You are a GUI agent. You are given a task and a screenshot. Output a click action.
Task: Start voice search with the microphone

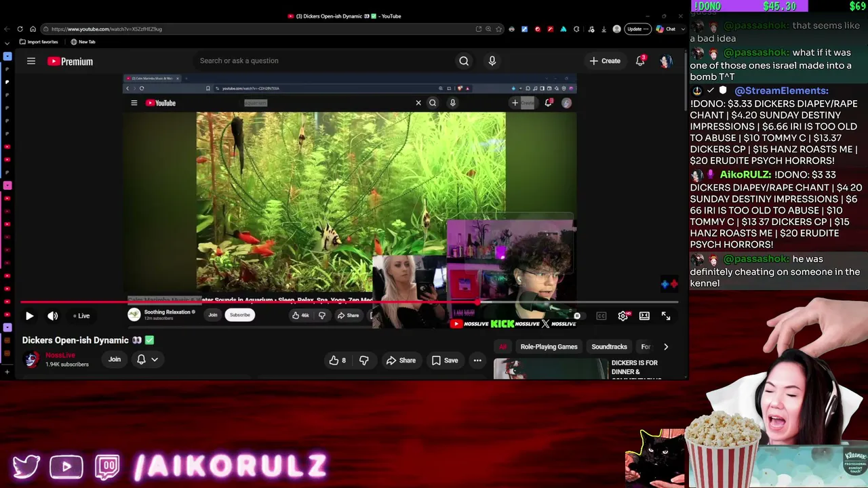point(492,61)
